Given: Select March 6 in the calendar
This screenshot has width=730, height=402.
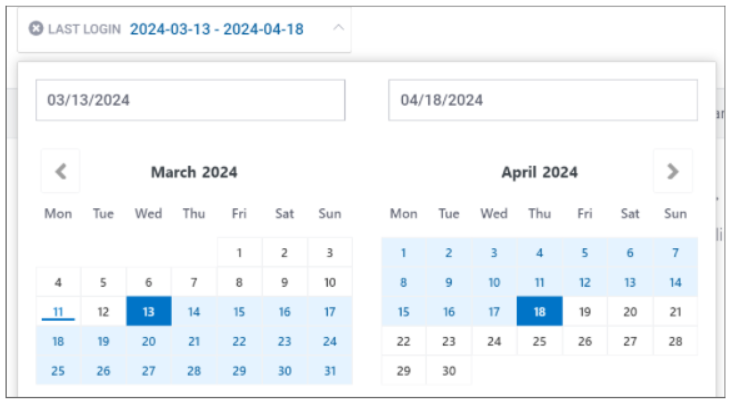Looking at the screenshot, I should [x=148, y=282].
